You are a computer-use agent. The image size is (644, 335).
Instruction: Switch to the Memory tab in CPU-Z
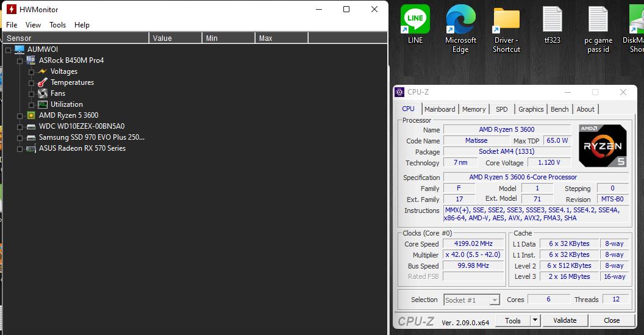coord(474,109)
